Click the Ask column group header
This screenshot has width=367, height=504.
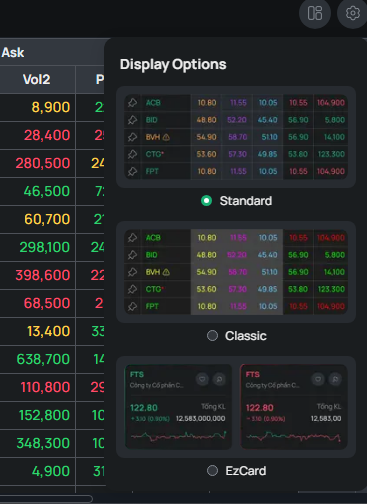tap(13, 52)
